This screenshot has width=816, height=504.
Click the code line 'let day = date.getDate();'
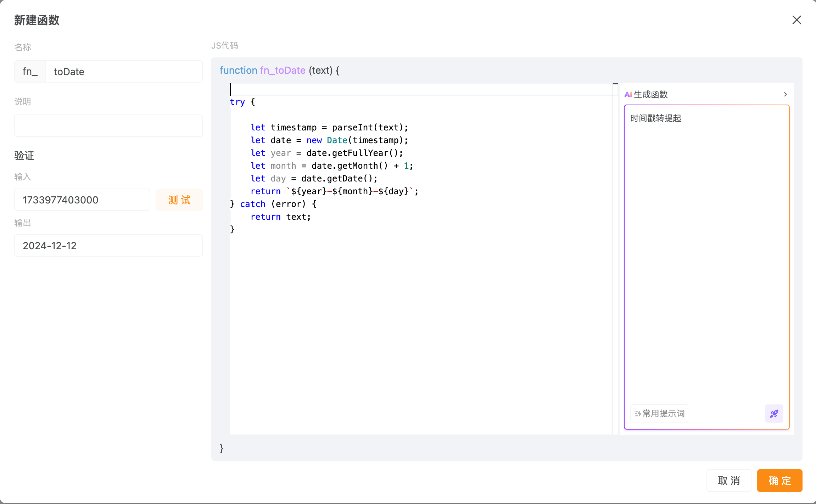point(314,179)
